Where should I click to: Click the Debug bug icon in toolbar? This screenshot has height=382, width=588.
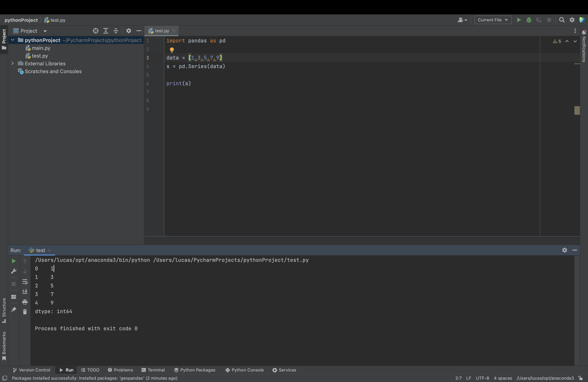coord(529,20)
